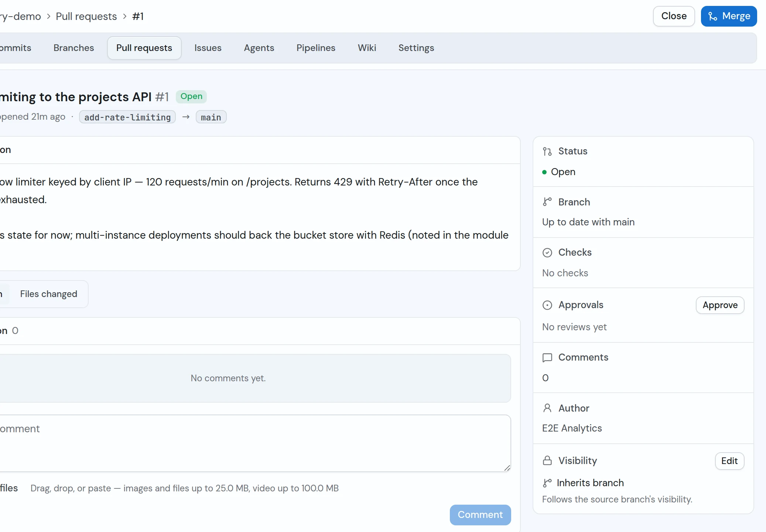Open the Agents tab
766x532 pixels.
pos(259,48)
